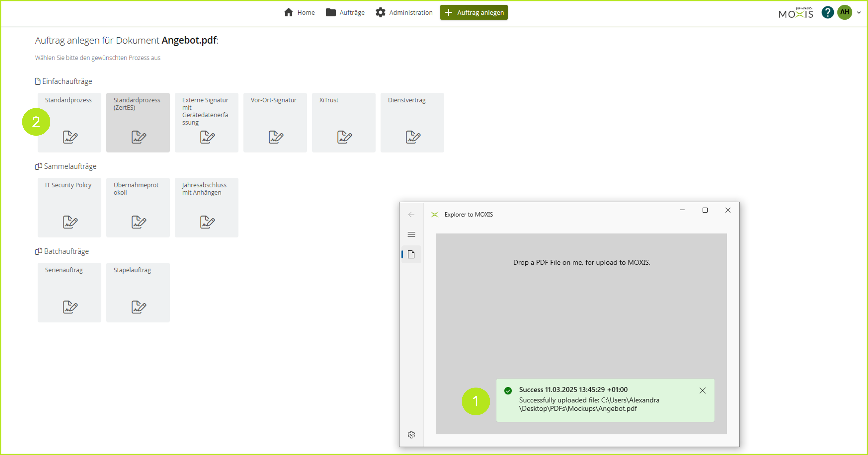Click the signature icon on Vor-Ort-Signatur
This screenshot has width=868, height=455.
click(x=276, y=137)
